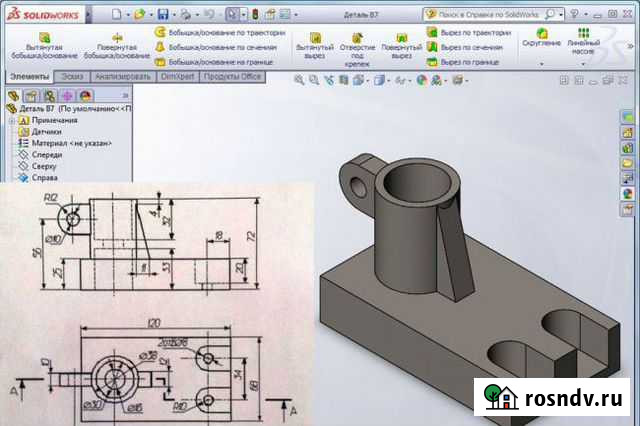Click the Rebuild traffic light icon
Viewport: 640px width, 426px height.
click(x=256, y=15)
